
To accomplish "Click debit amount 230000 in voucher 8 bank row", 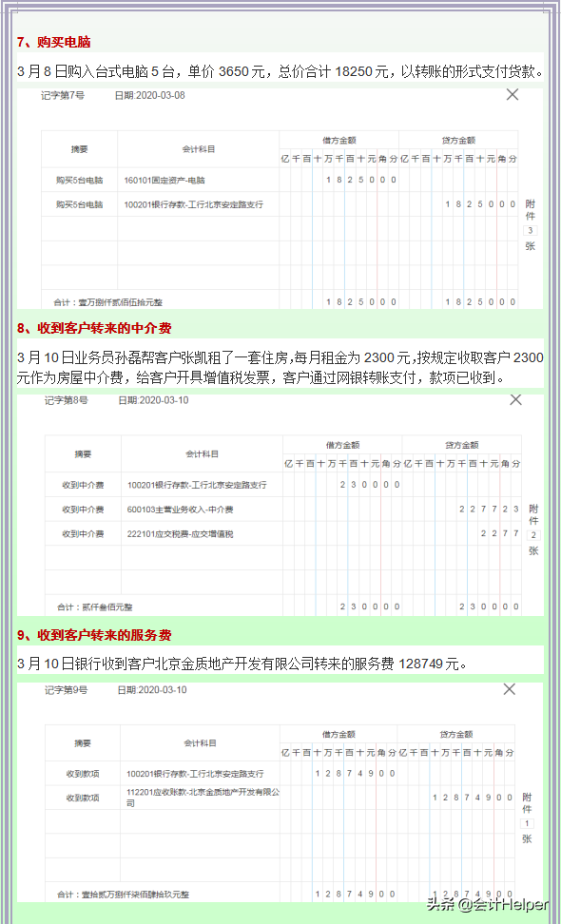I will (370, 485).
